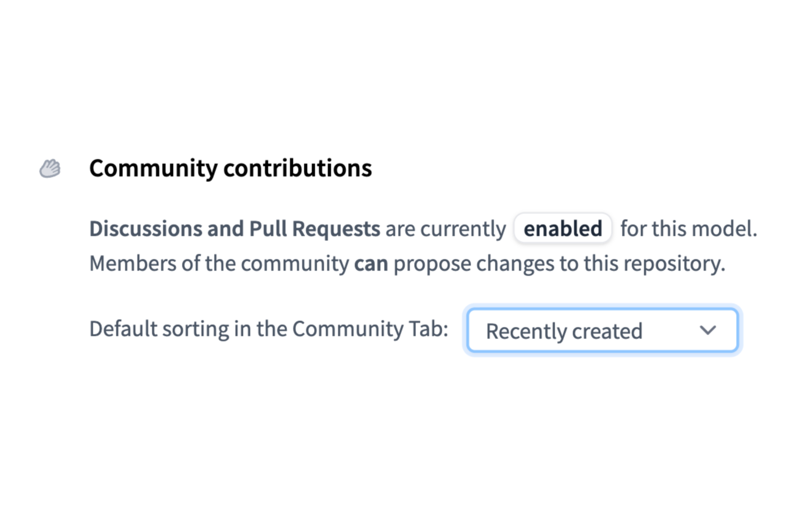Click the text 'for this model.'

pos(689,229)
